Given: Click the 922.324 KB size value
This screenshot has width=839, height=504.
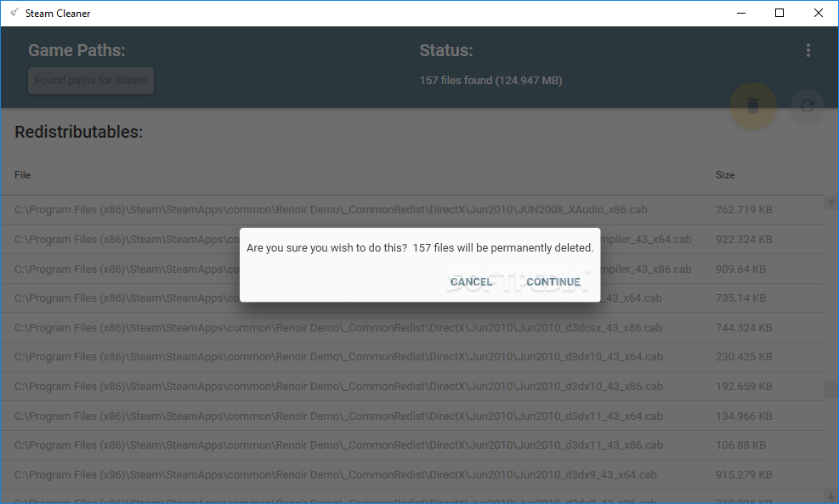Looking at the screenshot, I should click(x=744, y=239).
